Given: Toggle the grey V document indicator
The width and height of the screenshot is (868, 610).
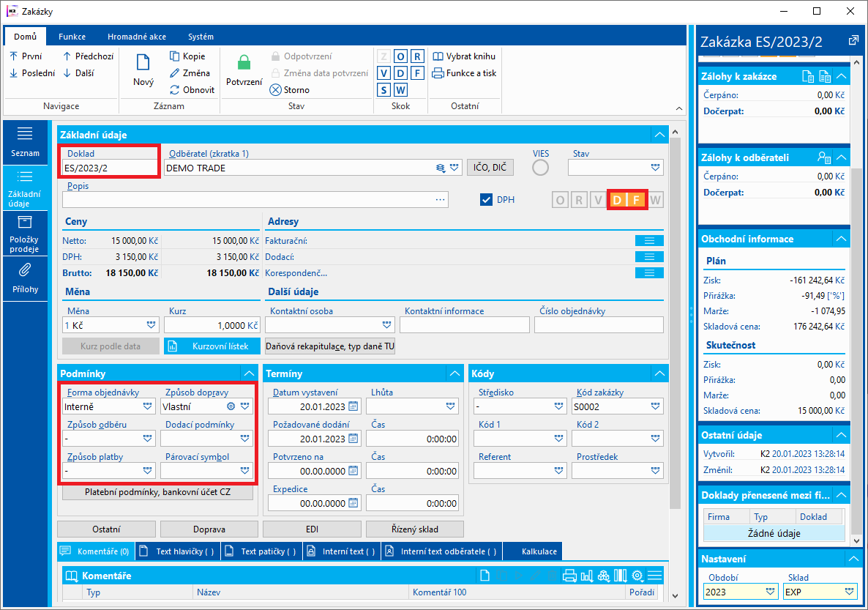Looking at the screenshot, I should pos(598,200).
